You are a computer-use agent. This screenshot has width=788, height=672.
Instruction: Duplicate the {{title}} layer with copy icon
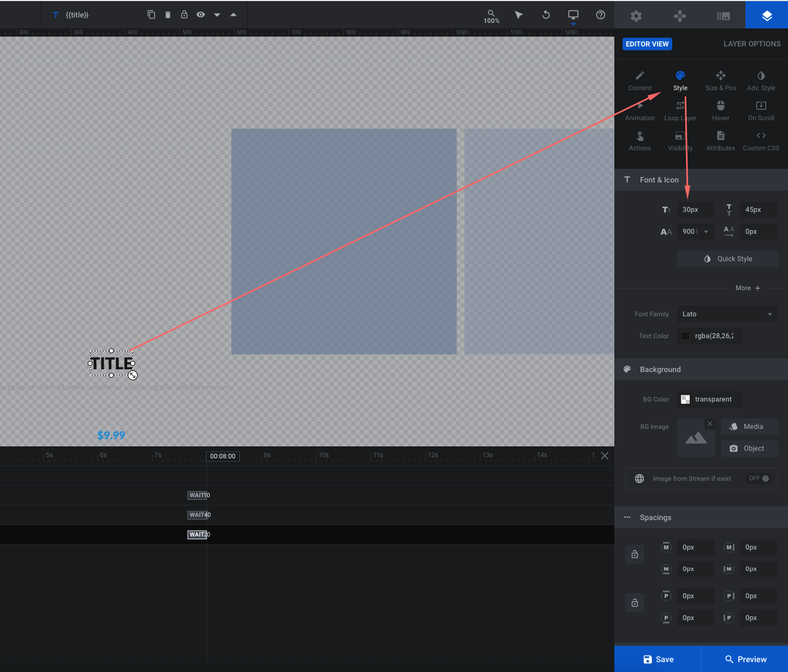pos(151,15)
